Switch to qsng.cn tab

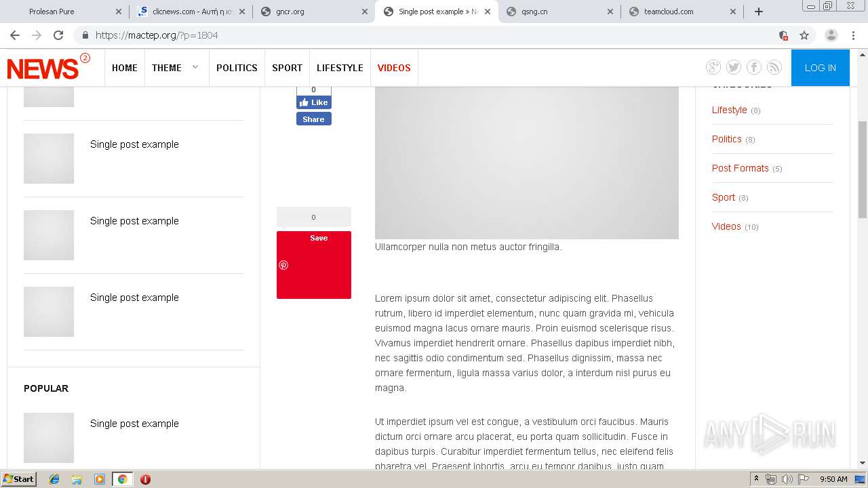[x=558, y=12]
